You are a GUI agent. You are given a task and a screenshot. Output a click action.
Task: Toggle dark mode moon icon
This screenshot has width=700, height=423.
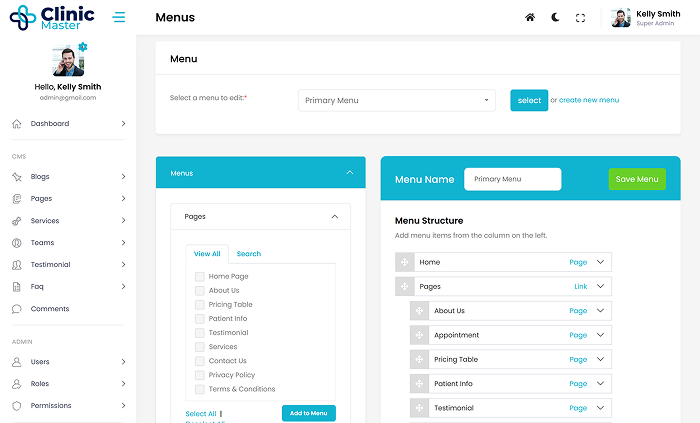pos(556,17)
